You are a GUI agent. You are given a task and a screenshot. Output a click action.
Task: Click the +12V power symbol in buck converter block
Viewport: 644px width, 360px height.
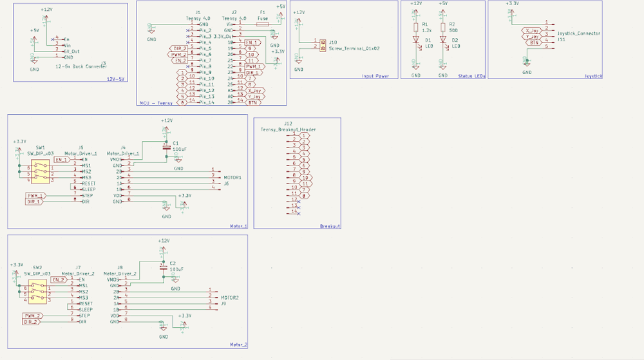pos(46,17)
